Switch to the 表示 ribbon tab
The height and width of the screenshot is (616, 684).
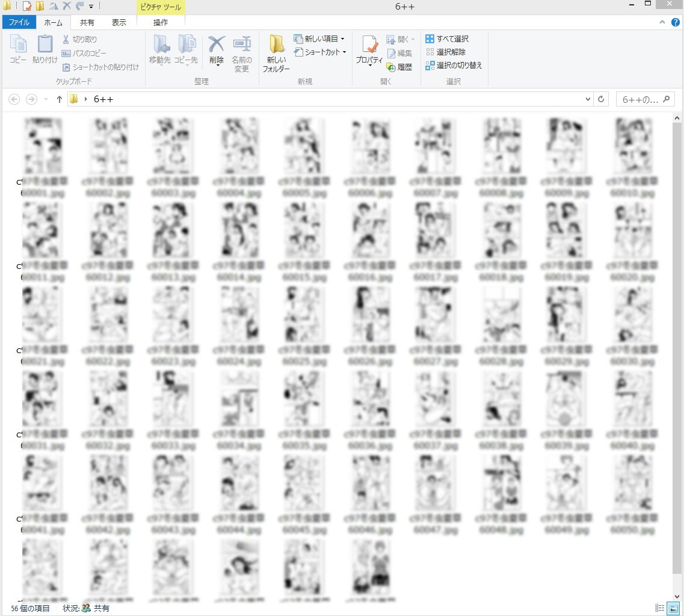(119, 23)
